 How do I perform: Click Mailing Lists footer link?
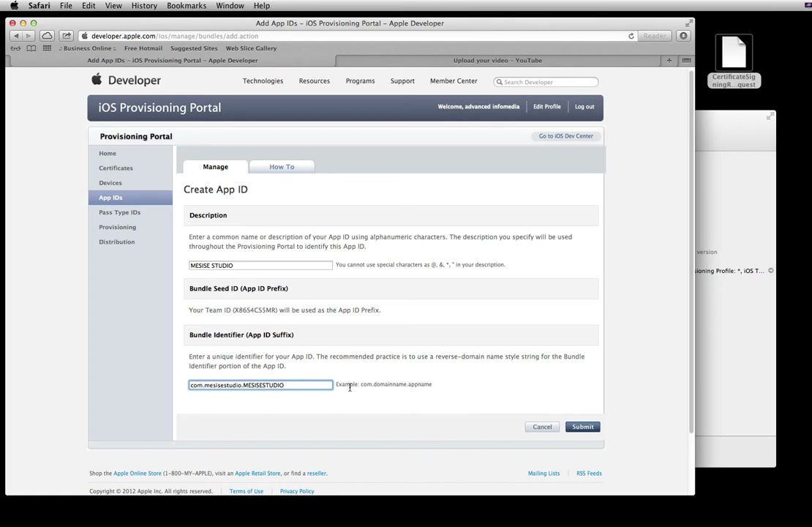coord(544,474)
